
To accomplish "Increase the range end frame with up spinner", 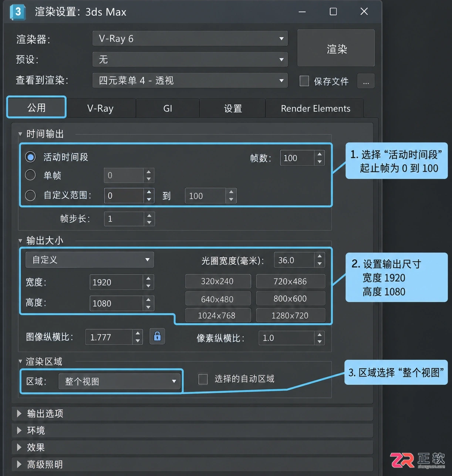I will pyautogui.click(x=231, y=192).
